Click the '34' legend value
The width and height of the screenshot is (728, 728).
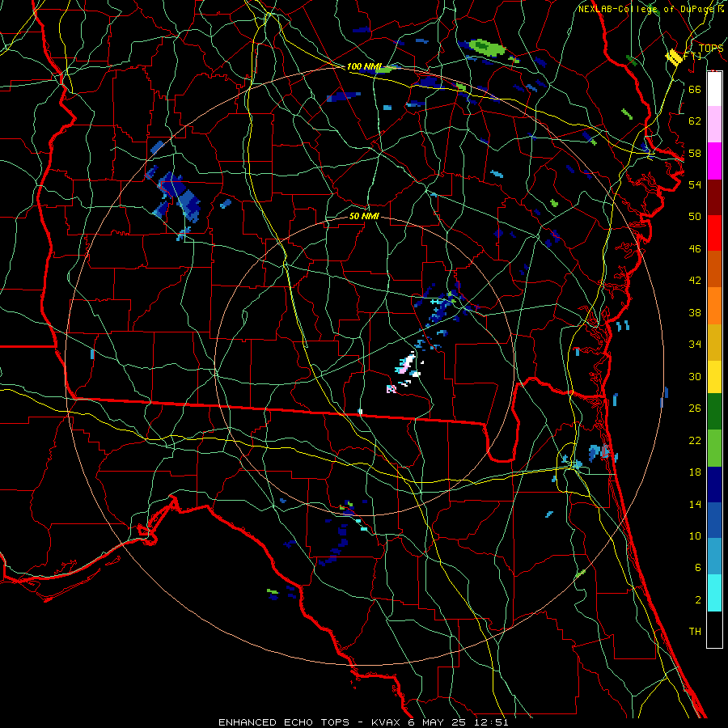coord(695,345)
